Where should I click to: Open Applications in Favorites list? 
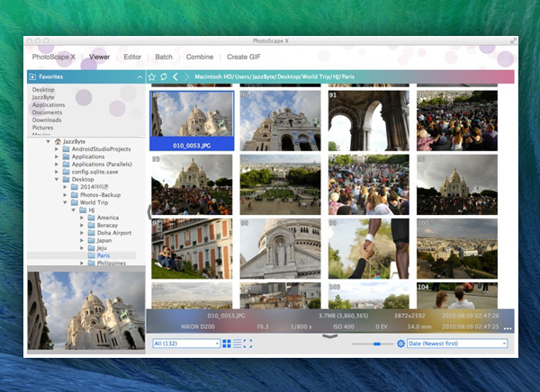pyautogui.click(x=49, y=105)
